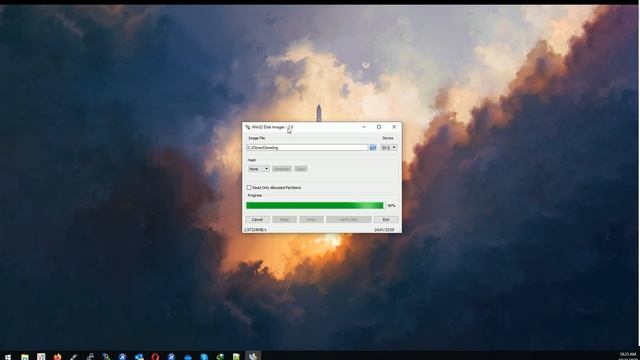Click the greyed-out Read button

pyautogui.click(x=284, y=220)
